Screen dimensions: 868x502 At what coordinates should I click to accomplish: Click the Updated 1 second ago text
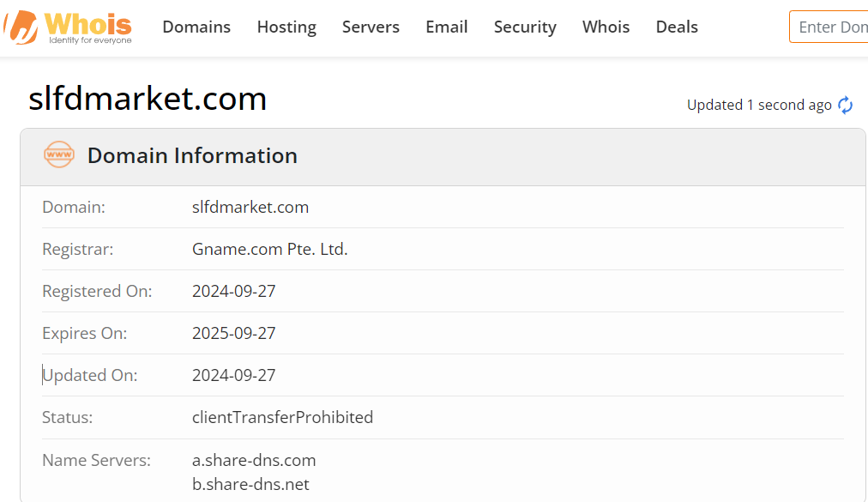(759, 105)
